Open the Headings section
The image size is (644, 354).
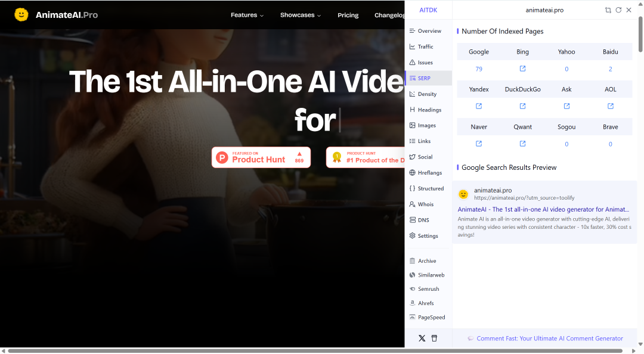pyautogui.click(x=428, y=110)
